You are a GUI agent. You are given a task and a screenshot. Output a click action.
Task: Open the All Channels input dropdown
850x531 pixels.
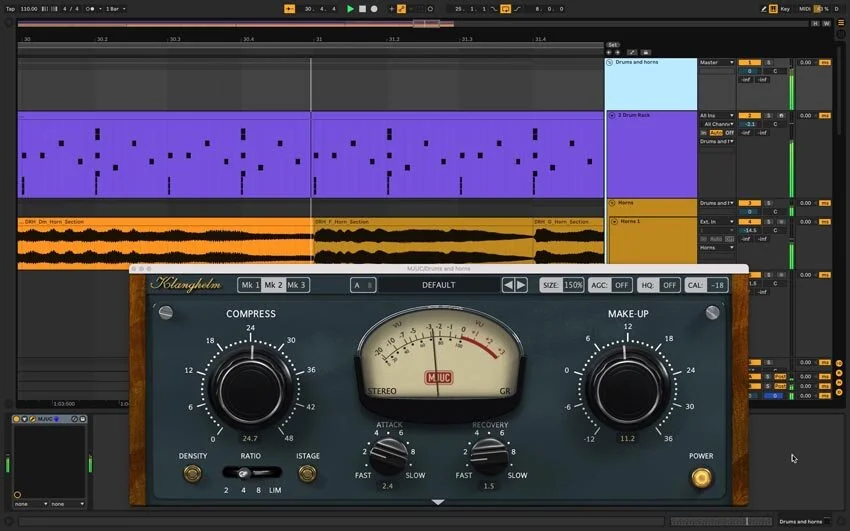point(716,124)
